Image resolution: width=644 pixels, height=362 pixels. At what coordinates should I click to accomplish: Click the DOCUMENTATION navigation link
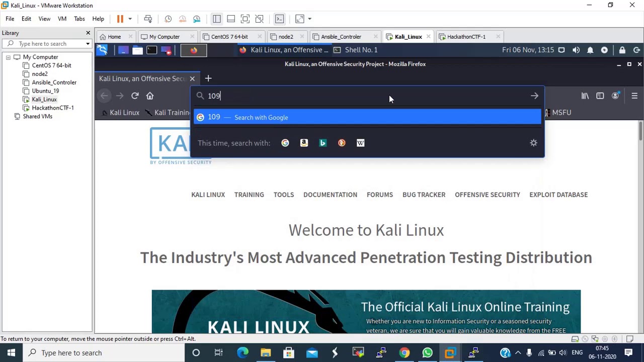[330, 195]
